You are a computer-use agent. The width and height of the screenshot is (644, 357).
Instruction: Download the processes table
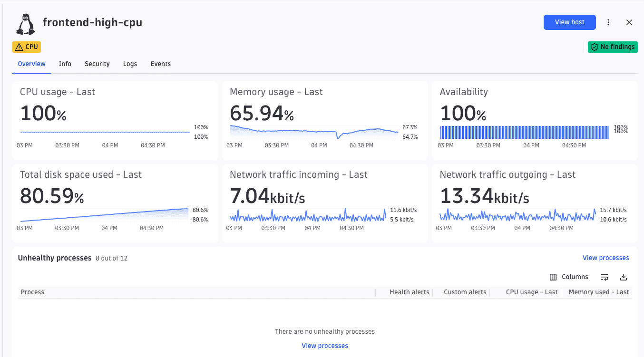pyautogui.click(x=624, y=277)
